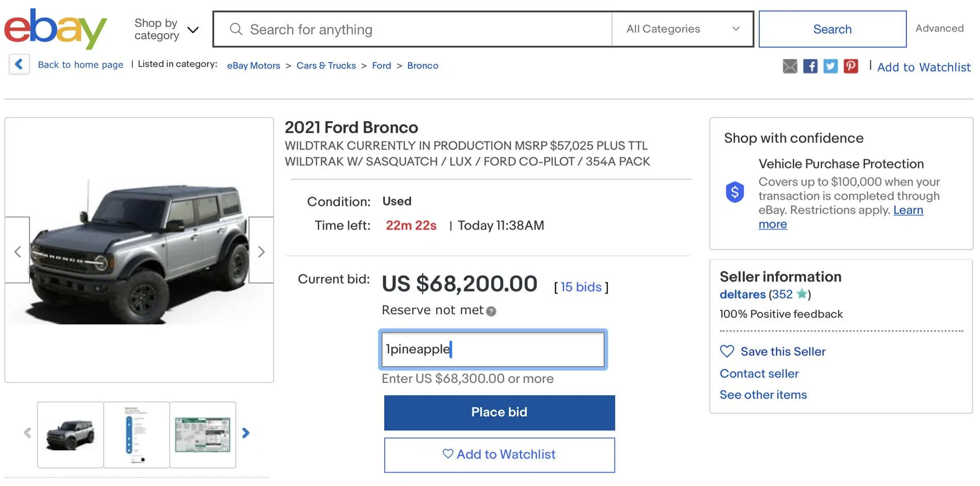Click the Search button
Image resolution: width=980 pixels, height=486 pixels.
(832, 29)
